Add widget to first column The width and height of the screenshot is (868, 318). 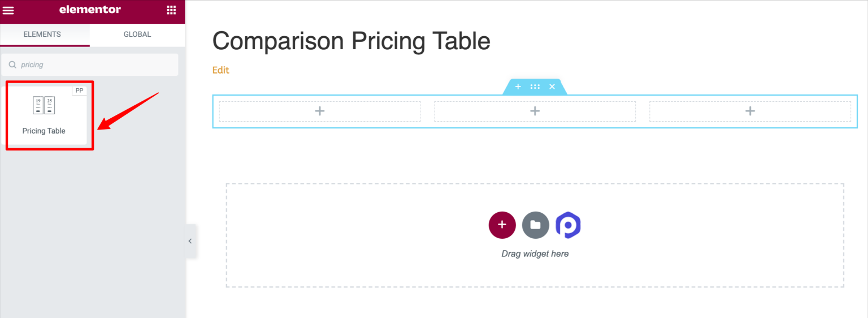pos(320,111)
